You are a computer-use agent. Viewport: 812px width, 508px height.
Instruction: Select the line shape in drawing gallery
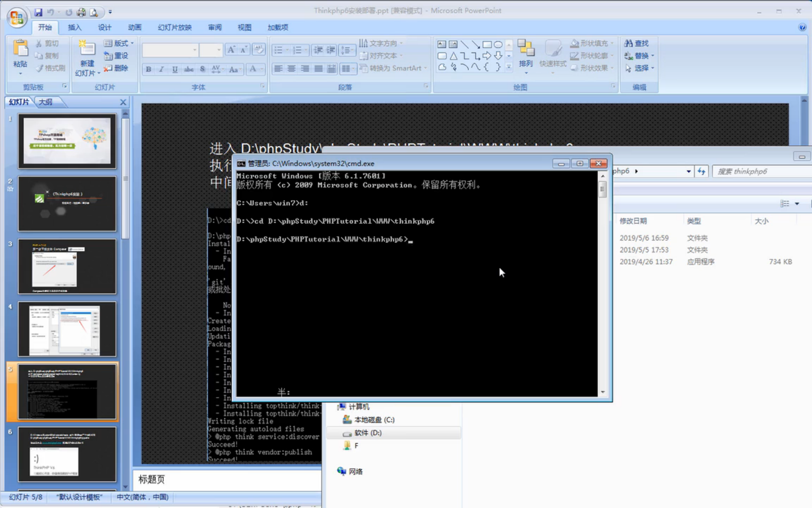pyautogui.click(x=464, y=45)
